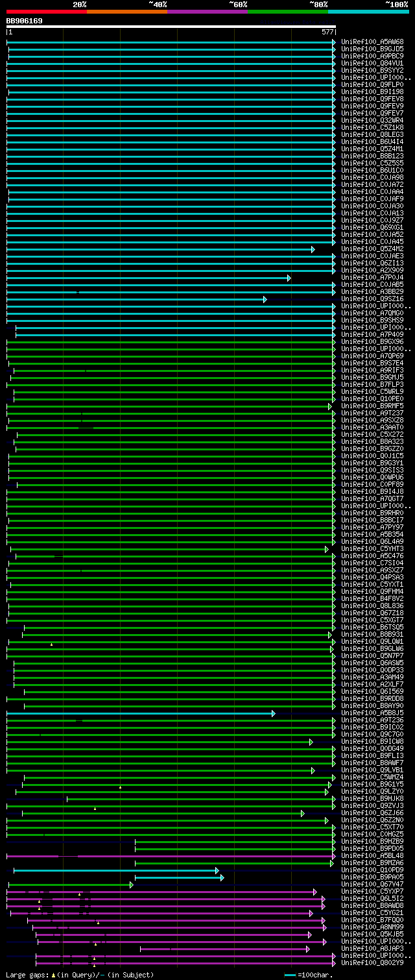This screenshot has height=980, width=415.
Task: Click UniRef100_B9RMF5 hit label
Action: (372, 406)
